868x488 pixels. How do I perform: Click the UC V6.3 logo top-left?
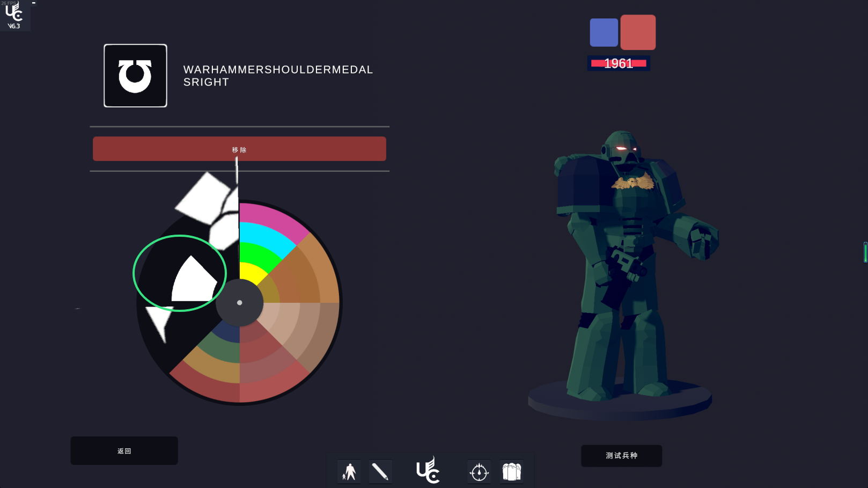[x=14, y=15]
